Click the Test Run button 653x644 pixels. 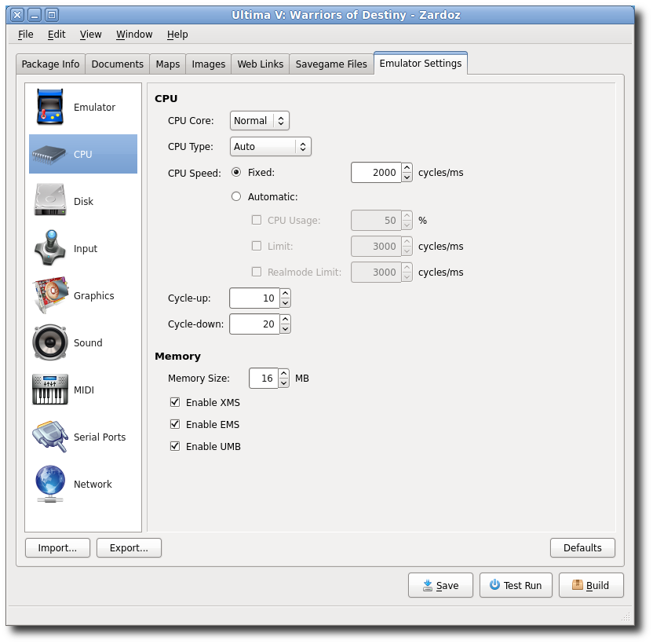pos(516,585)
